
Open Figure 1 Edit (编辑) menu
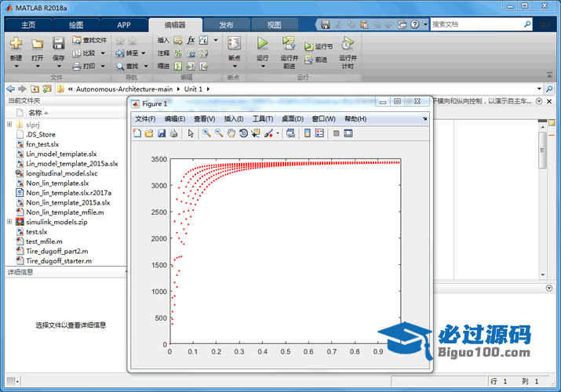tap(175, 119)
